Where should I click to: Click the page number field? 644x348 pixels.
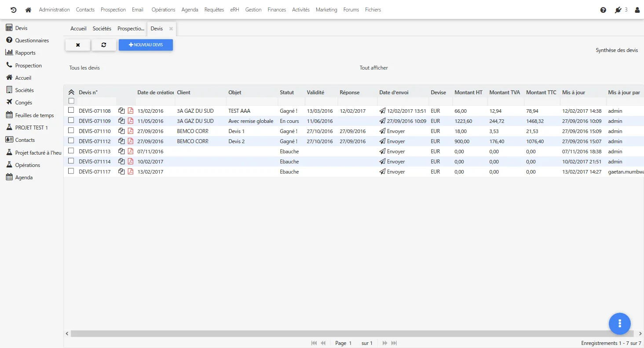350,343
